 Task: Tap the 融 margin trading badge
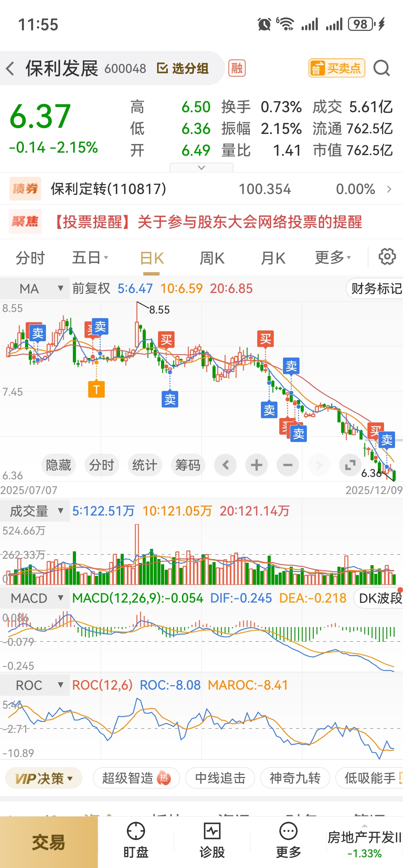[x=237, y=68]
